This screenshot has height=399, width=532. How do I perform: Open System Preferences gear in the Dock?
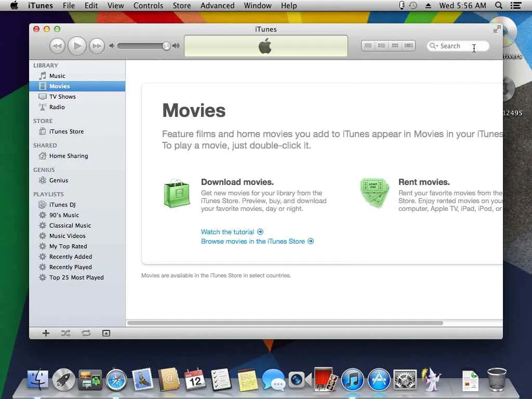[405, 380]
